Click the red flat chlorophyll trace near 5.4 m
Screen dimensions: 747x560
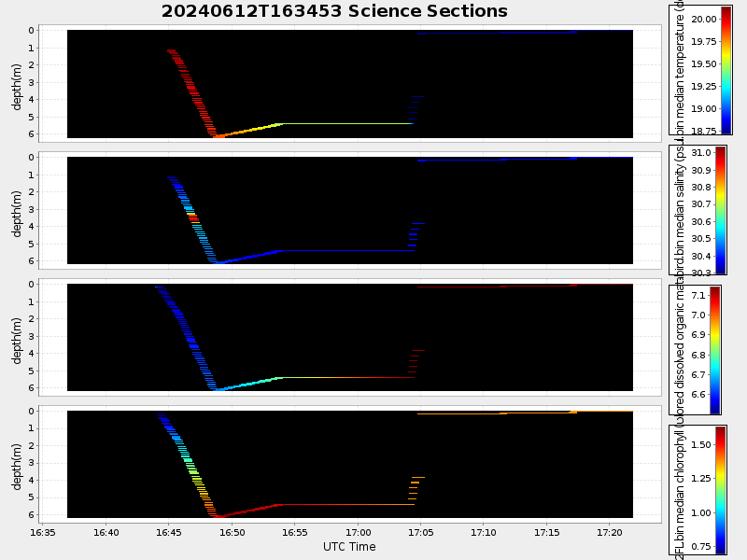(348, 504)
